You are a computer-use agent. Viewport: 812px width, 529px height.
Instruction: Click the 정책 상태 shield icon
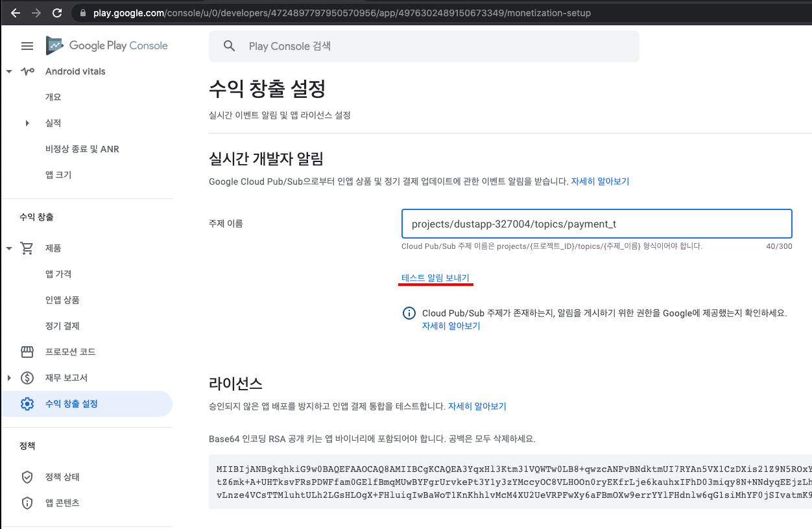(x=27, y=477)
